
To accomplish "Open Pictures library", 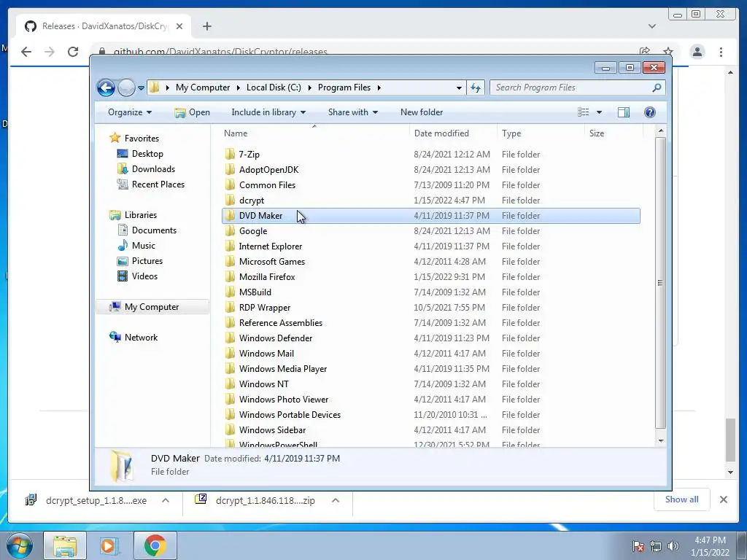I will (147, 261).
